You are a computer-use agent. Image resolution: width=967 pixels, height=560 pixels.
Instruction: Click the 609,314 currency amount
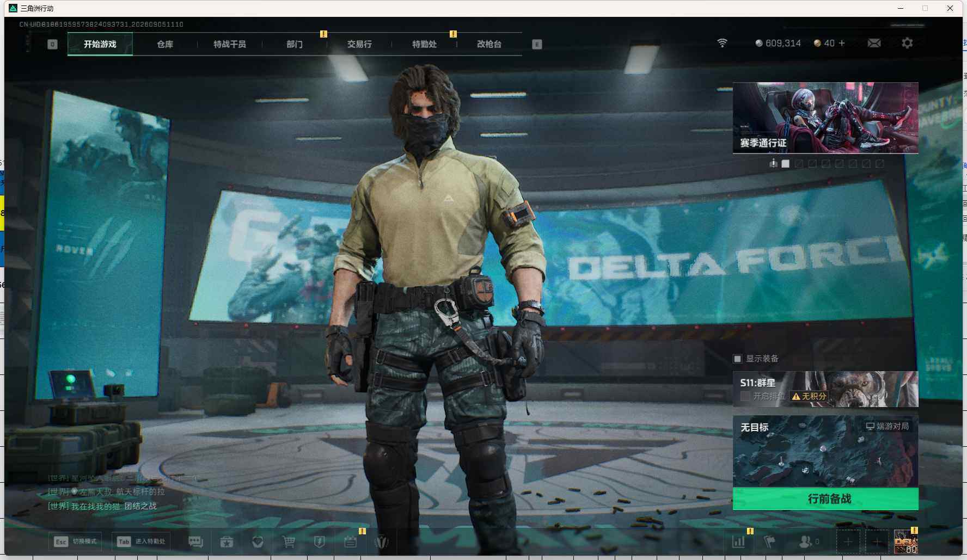(783, 43)
